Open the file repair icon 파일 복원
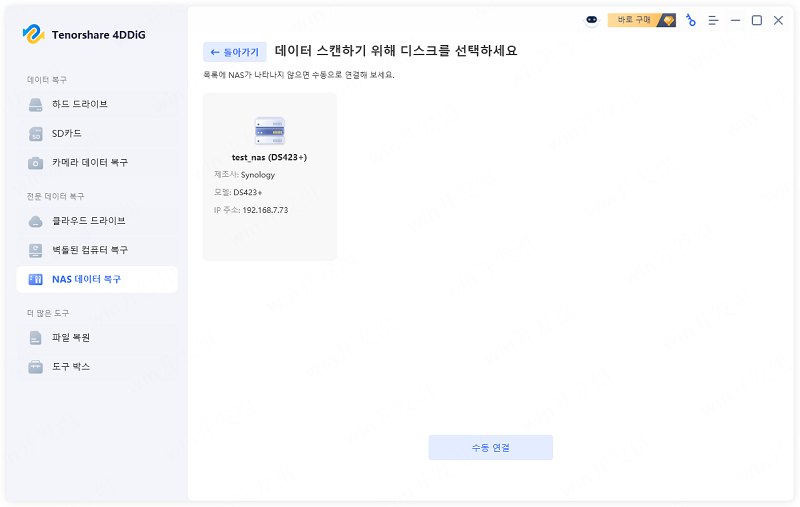 pos(35,338)
